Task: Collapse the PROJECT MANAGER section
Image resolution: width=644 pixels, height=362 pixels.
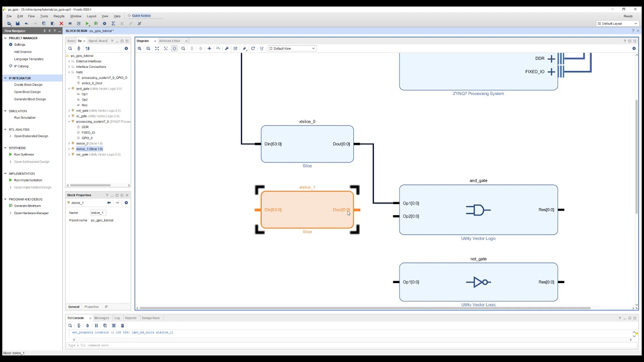Action: click(x=6, y=38)
